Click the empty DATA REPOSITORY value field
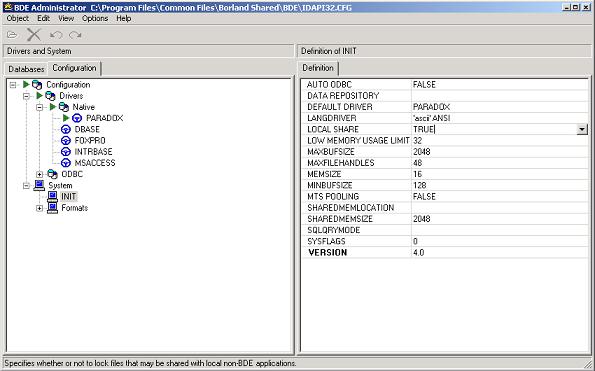The height and width of the screenshot is (371, 595). point(499,96)
